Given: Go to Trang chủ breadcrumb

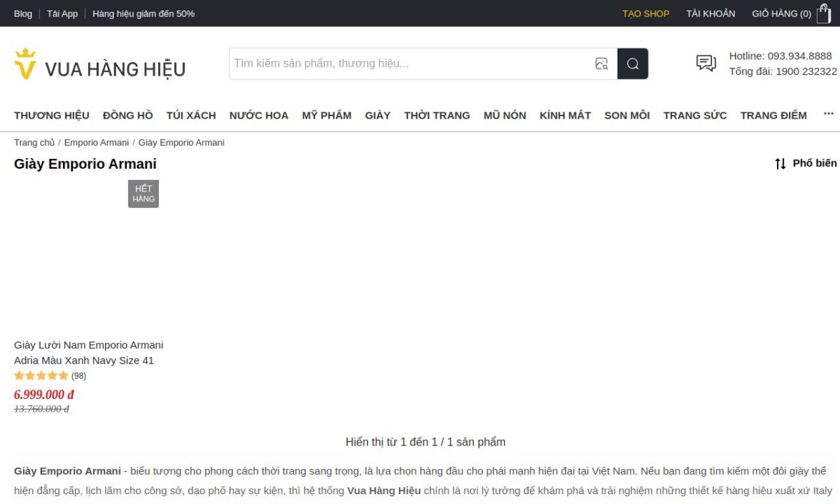Looking at the screenshot, I should [x=34, y=142].
